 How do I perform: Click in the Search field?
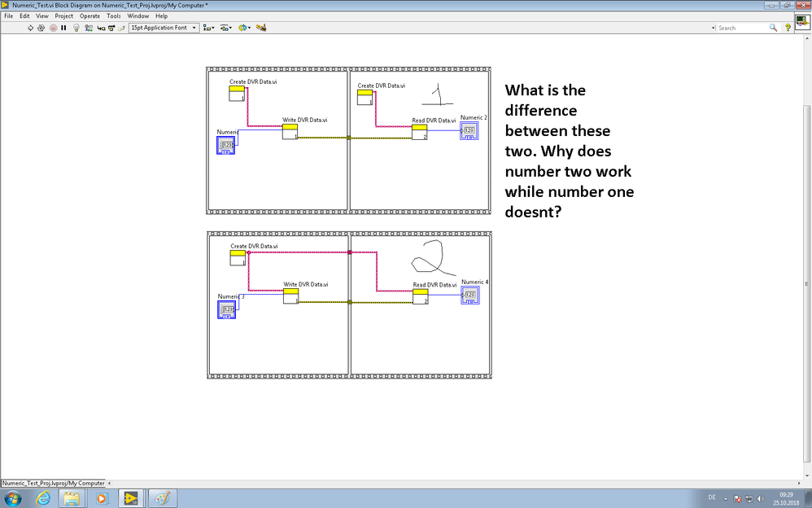[741, 28]
